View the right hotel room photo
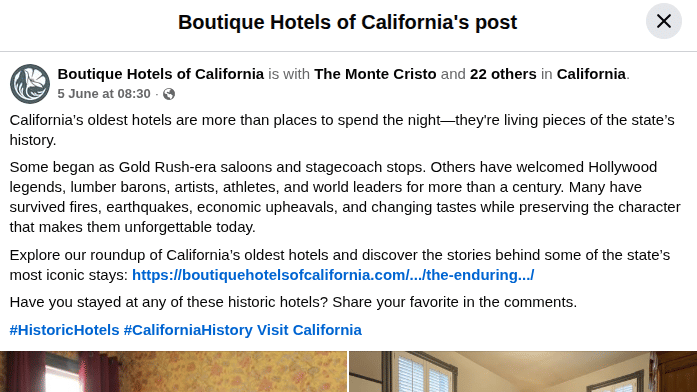 pos(523,372)
